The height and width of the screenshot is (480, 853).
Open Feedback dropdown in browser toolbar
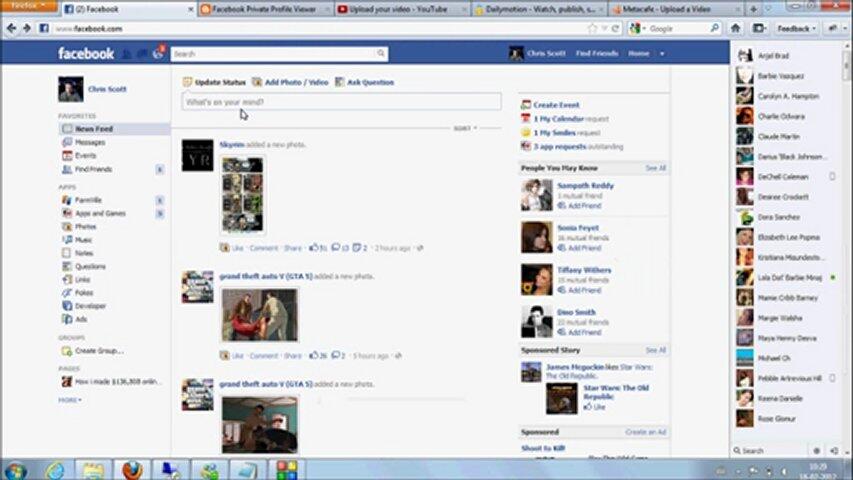(796, 28)
